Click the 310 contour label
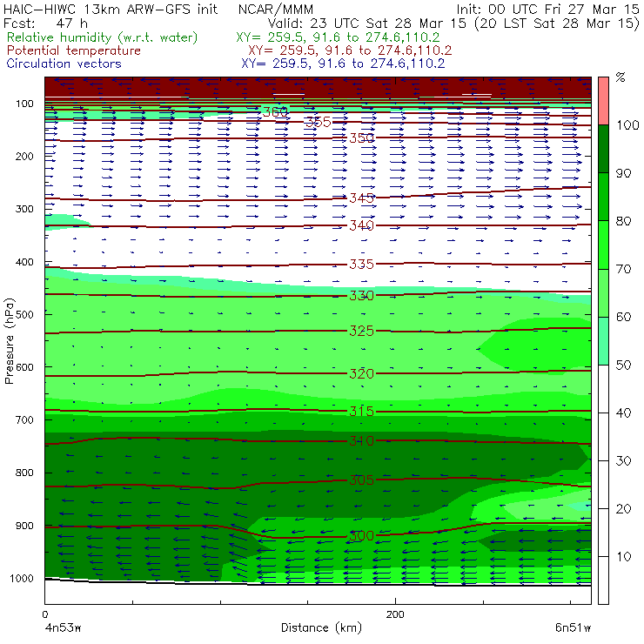The image size is (644, 644). [361, 441]
